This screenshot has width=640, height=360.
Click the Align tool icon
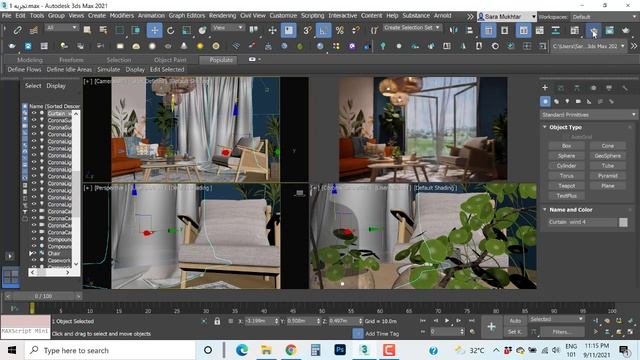point(470,30)
